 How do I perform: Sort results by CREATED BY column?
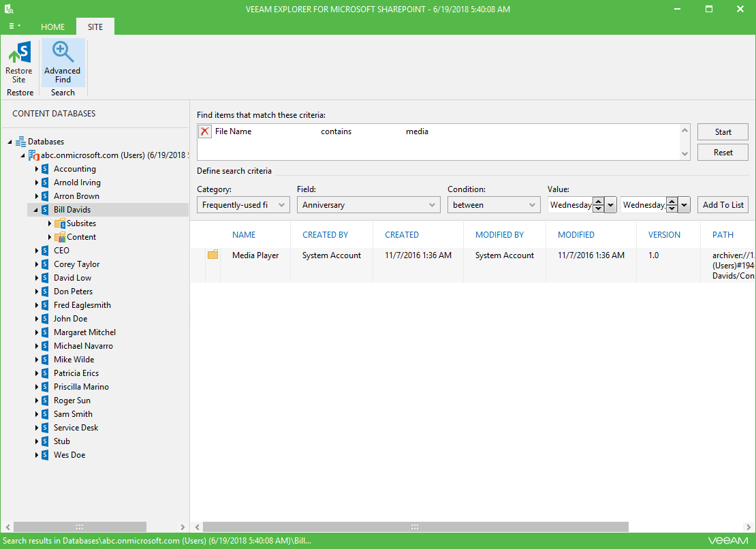click(x=325, y=235)
